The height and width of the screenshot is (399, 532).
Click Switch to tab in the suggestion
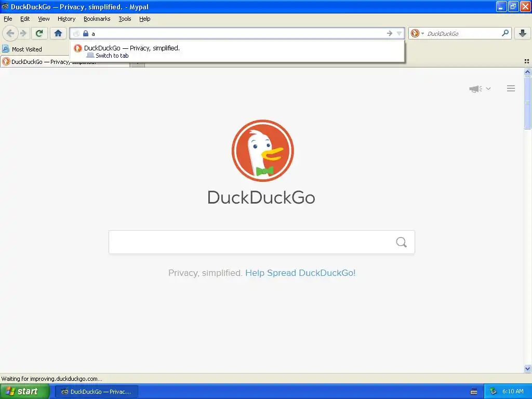112,56
